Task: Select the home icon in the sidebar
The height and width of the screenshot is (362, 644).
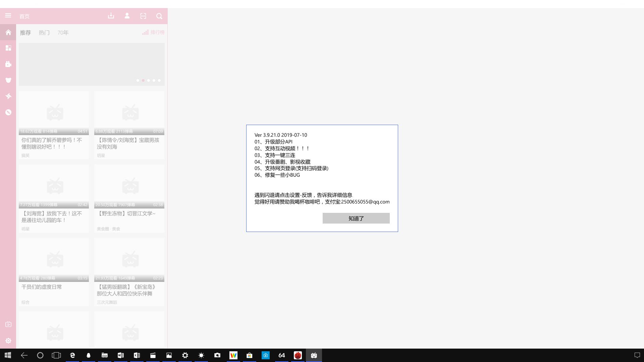Action: (x=8, y=32)
